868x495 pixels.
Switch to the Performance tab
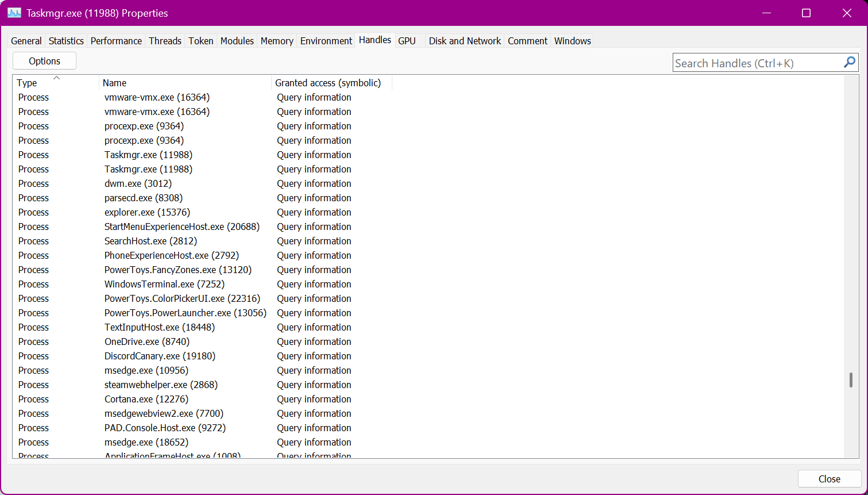[116, 41]
